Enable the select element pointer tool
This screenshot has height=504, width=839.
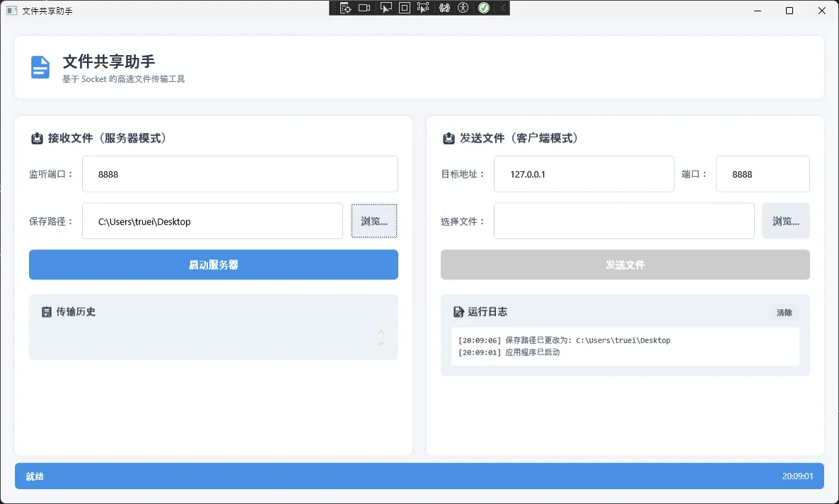click(386, 8)
